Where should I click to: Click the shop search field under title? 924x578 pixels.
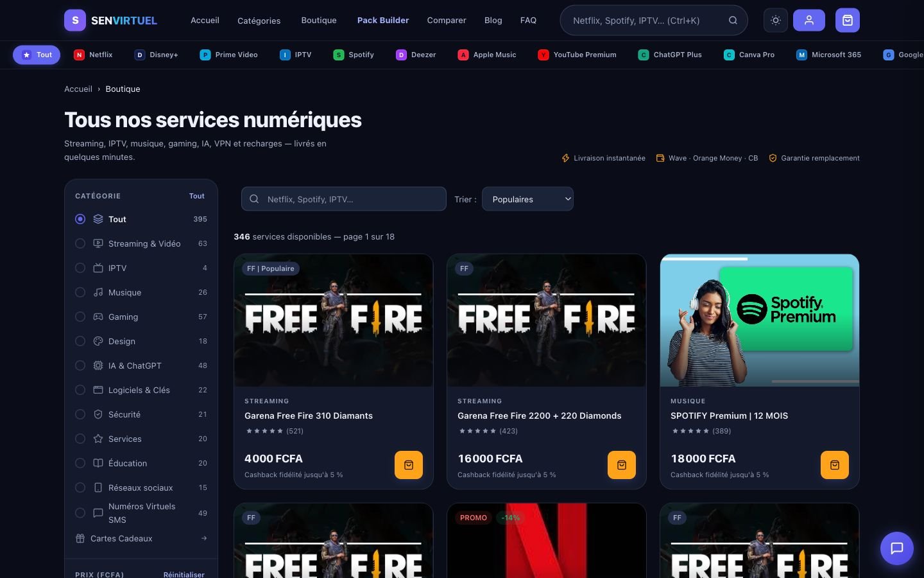(x=344, y=199)
